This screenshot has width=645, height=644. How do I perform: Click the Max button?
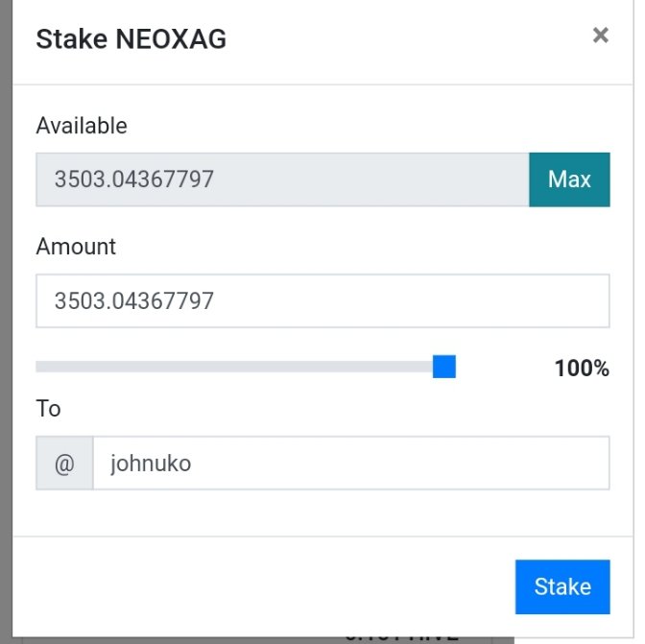569,179
